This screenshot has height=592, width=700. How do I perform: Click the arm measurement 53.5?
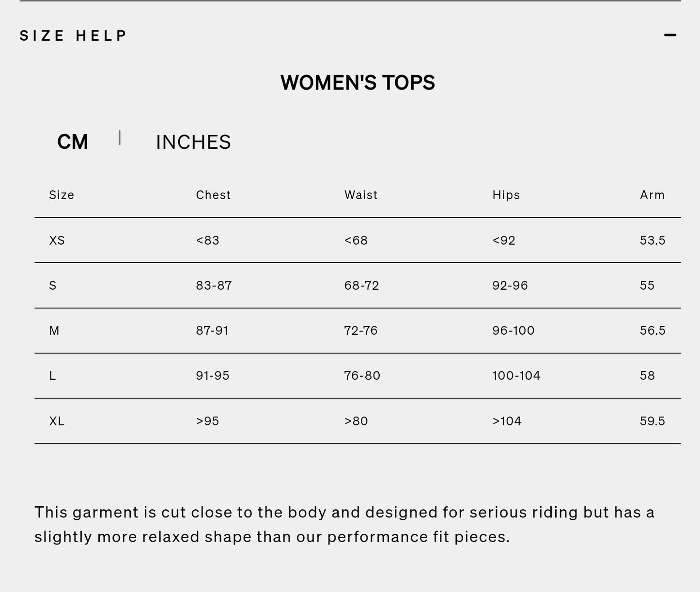tap(652, 240)
